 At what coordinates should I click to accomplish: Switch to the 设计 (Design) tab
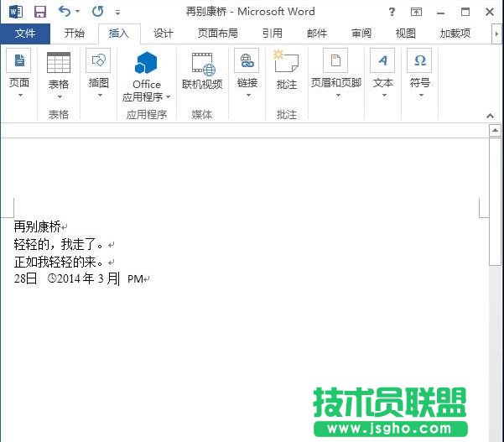click(x=164, y=33)
